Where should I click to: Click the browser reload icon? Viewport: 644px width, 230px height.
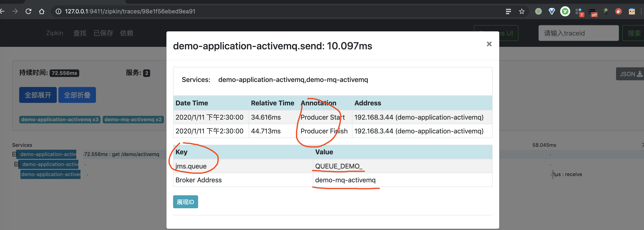tap(29, 11)
